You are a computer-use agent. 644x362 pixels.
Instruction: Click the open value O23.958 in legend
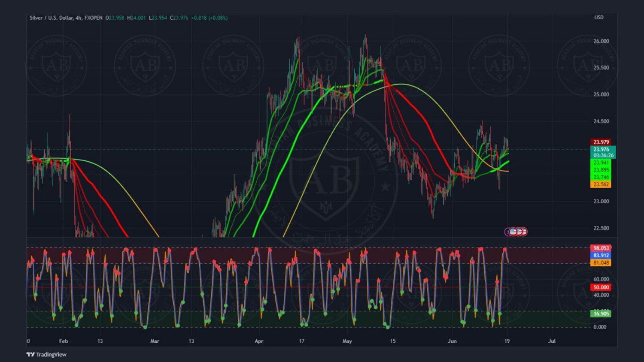click(x=115, y=18)
